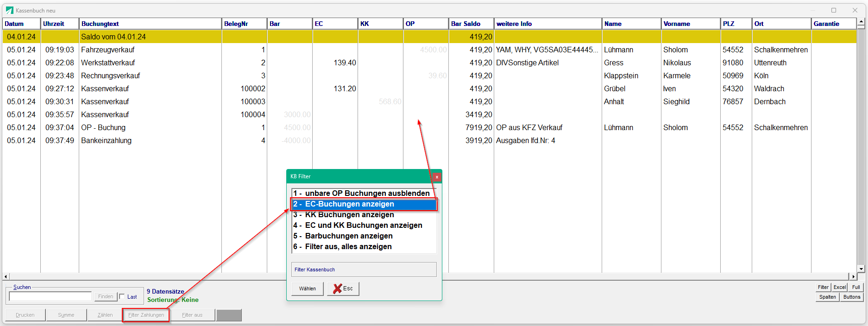Screen dimensions: 868x326
Task: Click the EC amount 139.40
Action: [345, 63]
